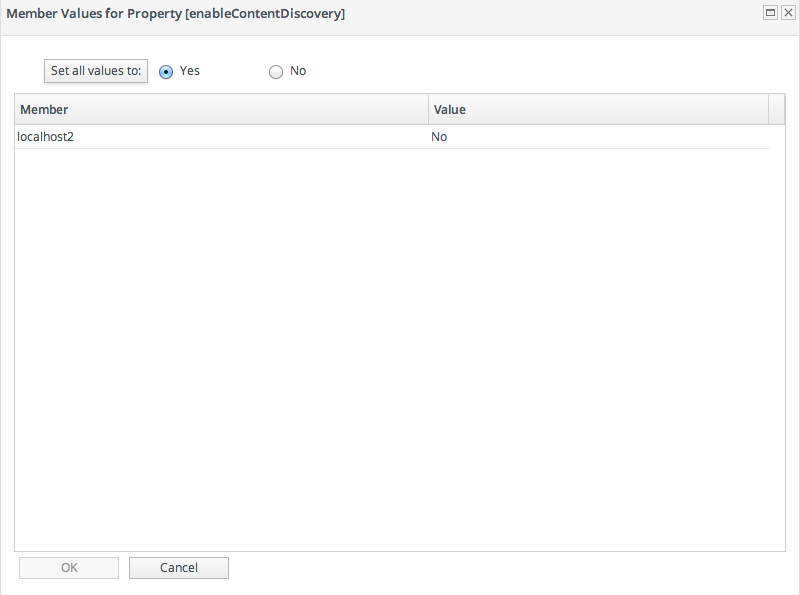800x595 pixels.
Task: Click the Cancel button
Action: (x=179, y=568)
